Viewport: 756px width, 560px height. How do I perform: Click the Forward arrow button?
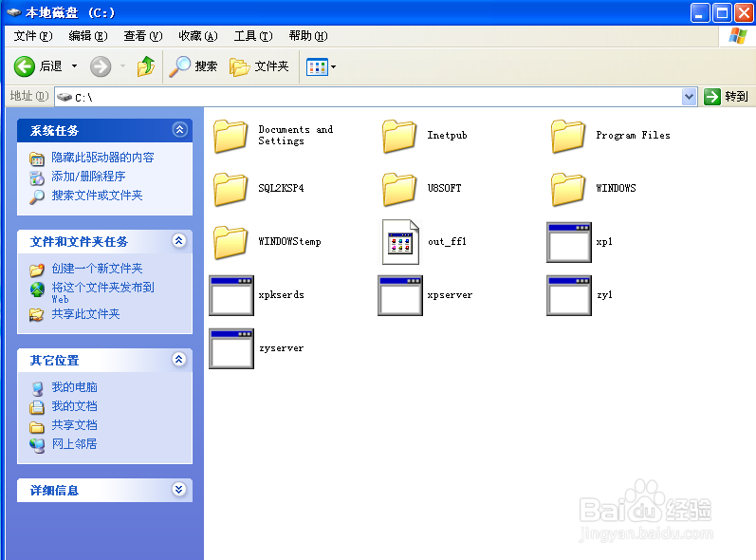tap(101, 66)
